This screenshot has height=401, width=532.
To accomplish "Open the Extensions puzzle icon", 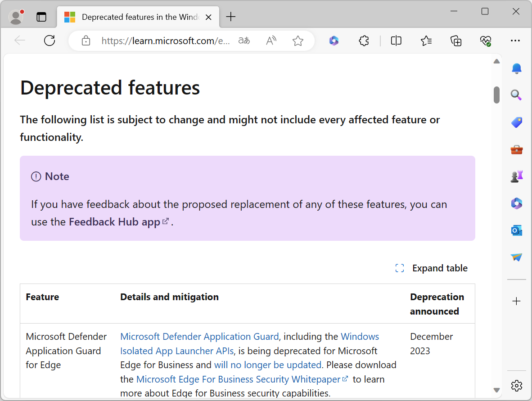I will (364, 41).
